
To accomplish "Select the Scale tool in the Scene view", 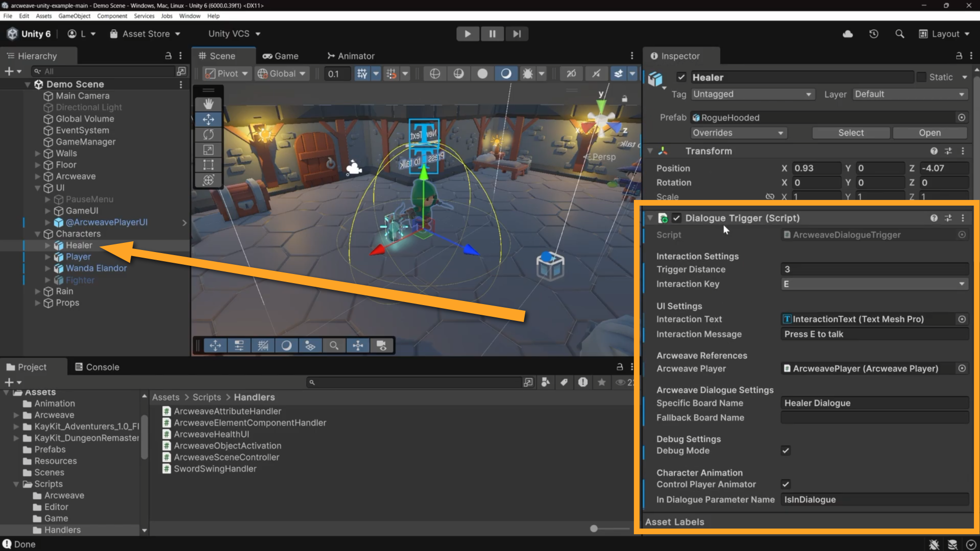I will [208, 150].
